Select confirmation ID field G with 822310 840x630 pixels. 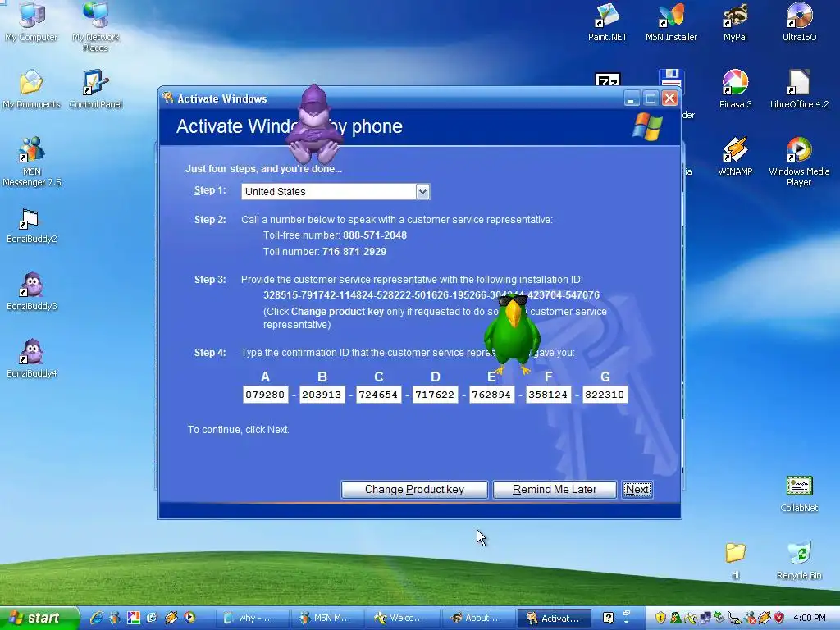click(x=605, y=395)
